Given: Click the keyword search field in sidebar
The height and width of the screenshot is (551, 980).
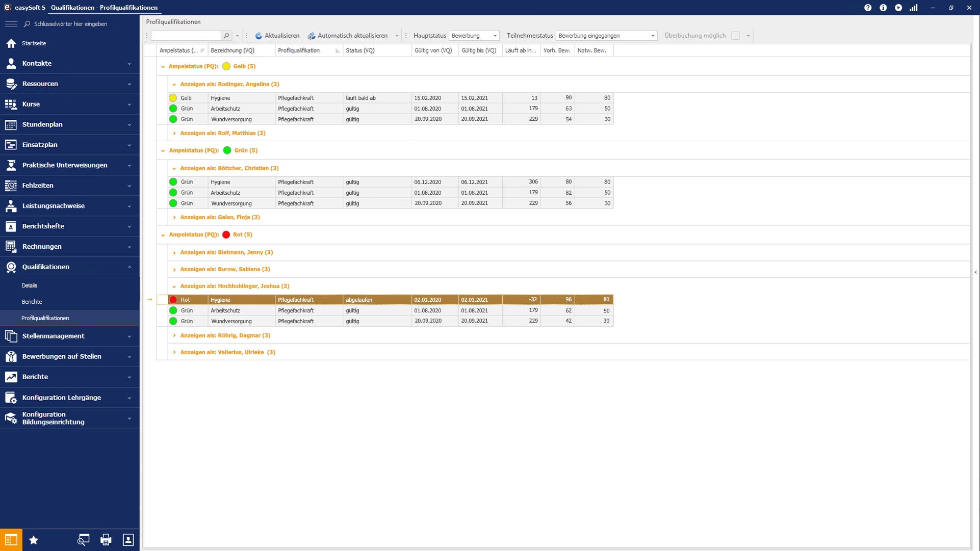Looking at the screenshot, I should (x=71, y=24).
